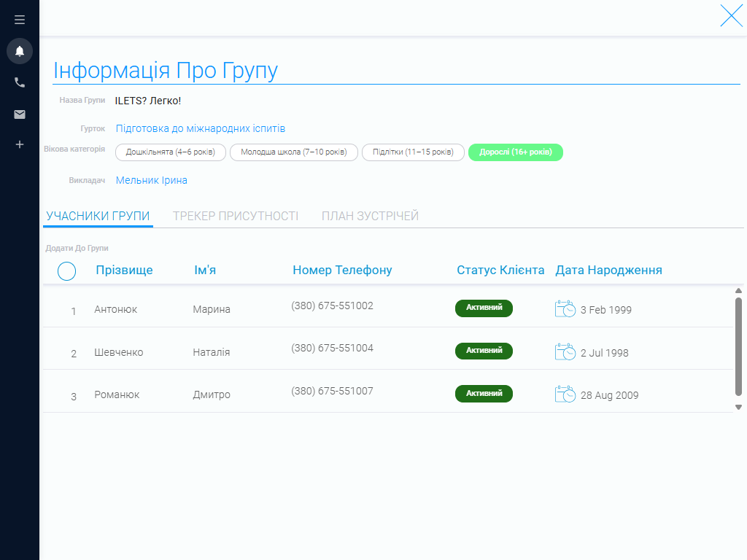Click the group name field ILETS? Легко!
The height and width of the screenshot is (560, 747).
[148, 101]
